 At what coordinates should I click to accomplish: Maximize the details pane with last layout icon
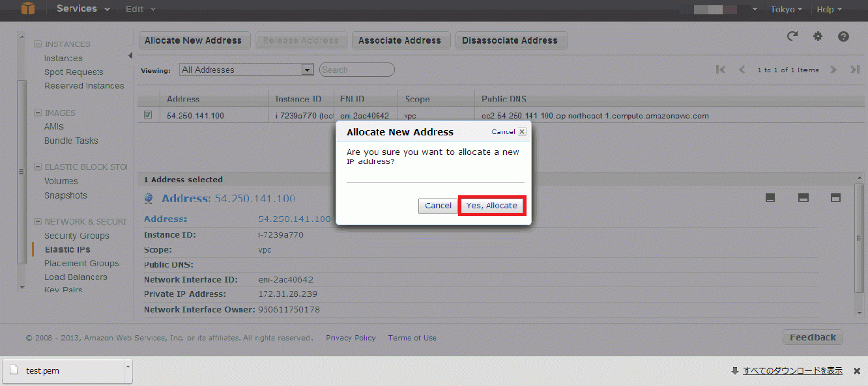click(x=836, y=198)
